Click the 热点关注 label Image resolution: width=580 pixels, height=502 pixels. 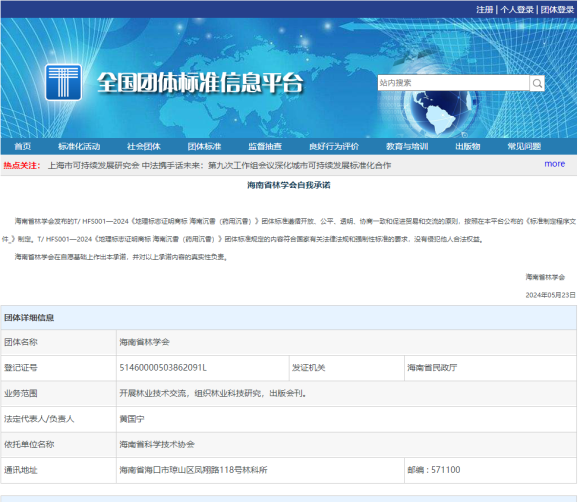click(22, 165)
